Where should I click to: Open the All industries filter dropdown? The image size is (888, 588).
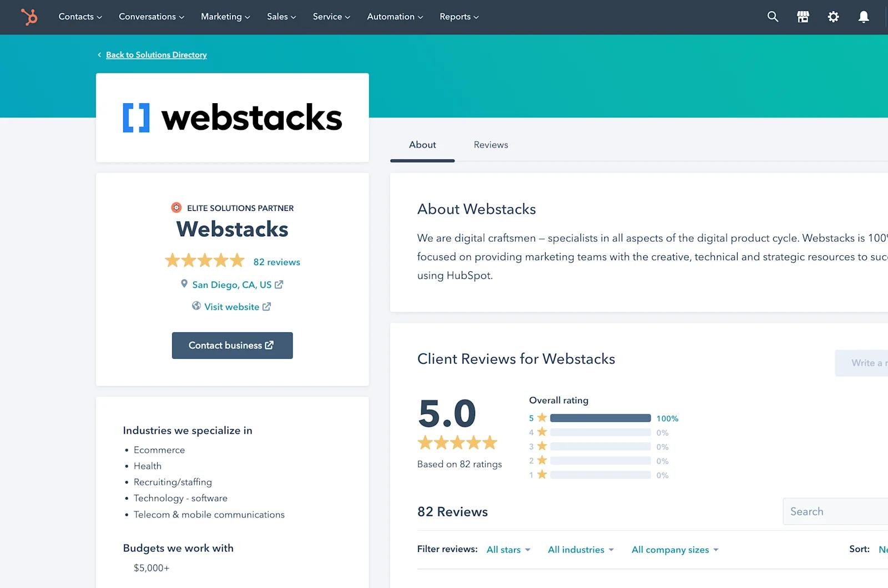click(x=581, y=550)
